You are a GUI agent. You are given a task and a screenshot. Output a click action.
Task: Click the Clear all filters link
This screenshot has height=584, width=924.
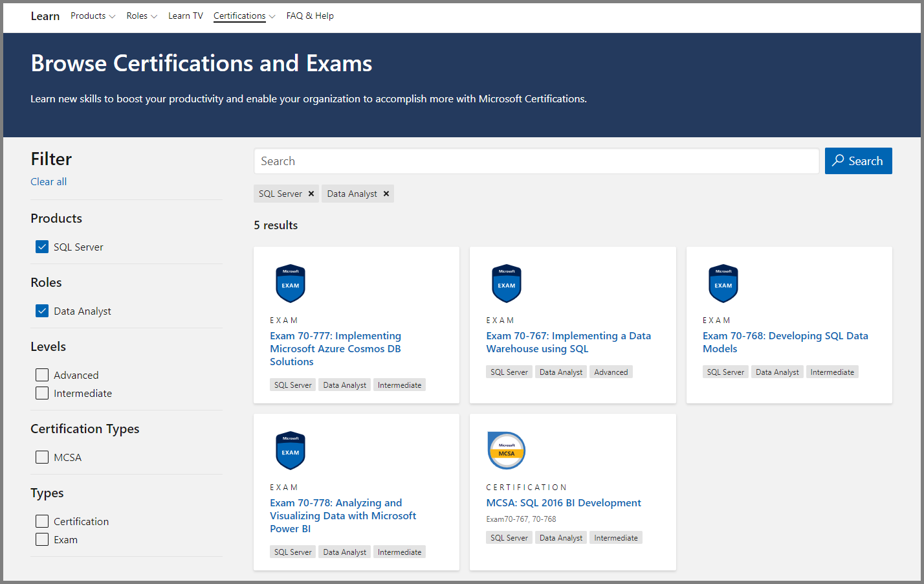pos(49,181)
